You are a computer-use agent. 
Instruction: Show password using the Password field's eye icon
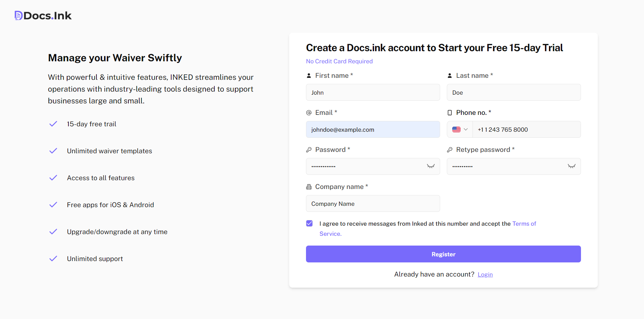tap(431, 166)
